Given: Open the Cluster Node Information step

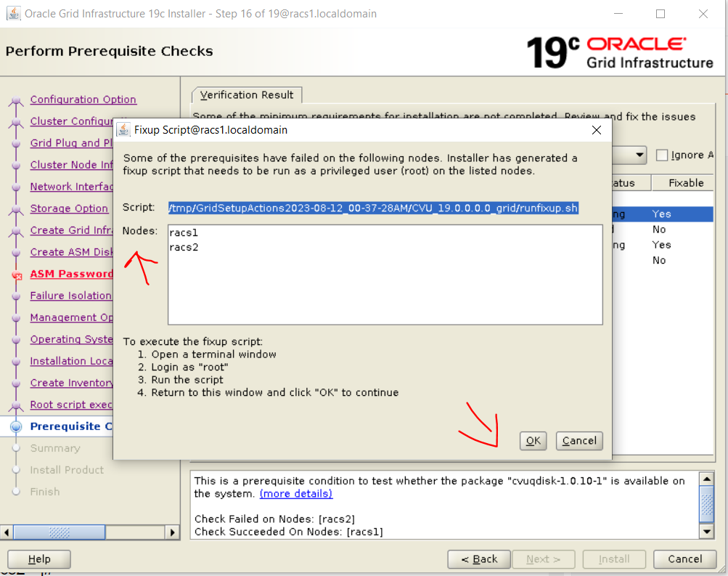Looking at the screenshot, I should click(x=72, y=165).
